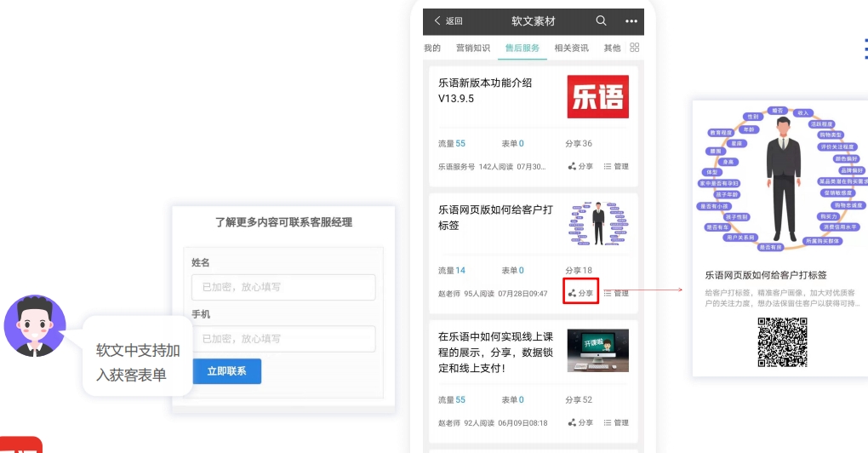The width and height of the screenshot is (868, 453).
Task: Manage the 线上课程 article by 赵老师
Action: tap(616, 422)
